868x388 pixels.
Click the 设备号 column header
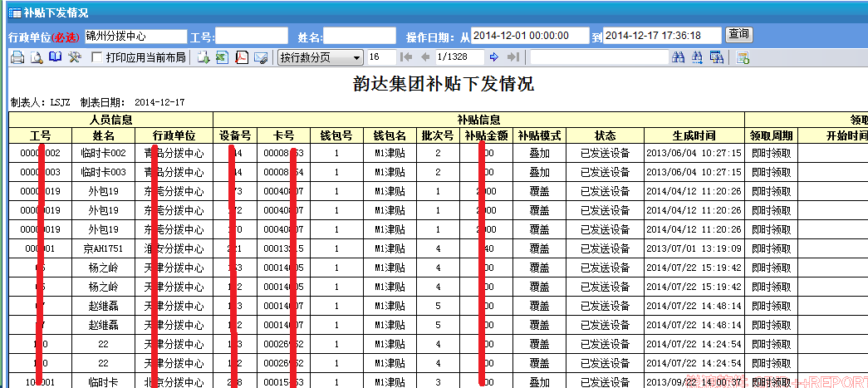point(235,135)
